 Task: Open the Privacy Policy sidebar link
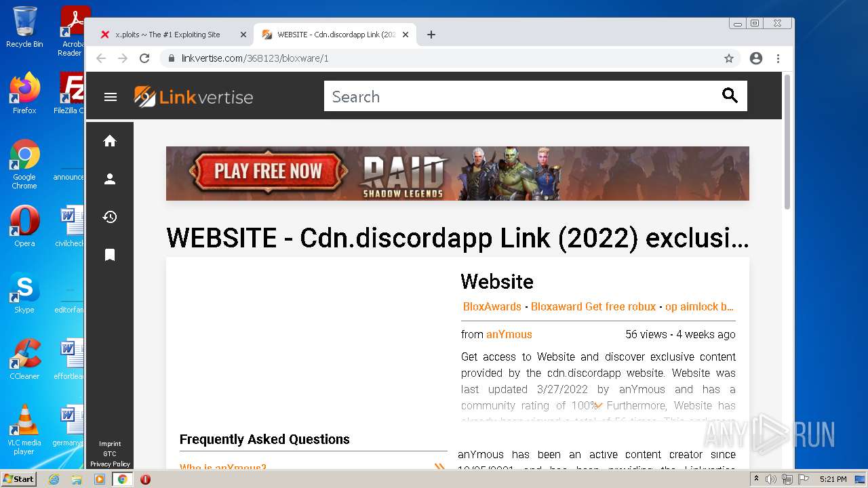(x=110, y=464)
